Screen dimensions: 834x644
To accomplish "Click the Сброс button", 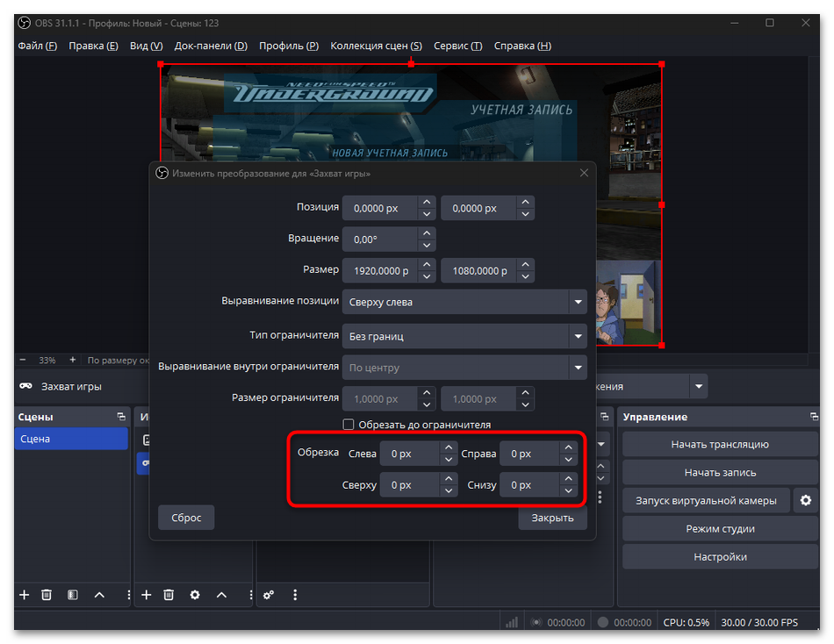I will click(186, 518).
